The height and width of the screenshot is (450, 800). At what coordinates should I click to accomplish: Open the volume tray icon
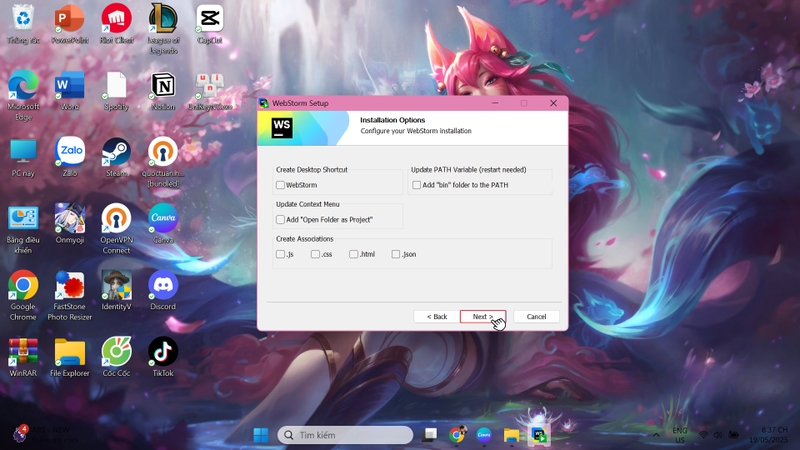pos(718,435)
